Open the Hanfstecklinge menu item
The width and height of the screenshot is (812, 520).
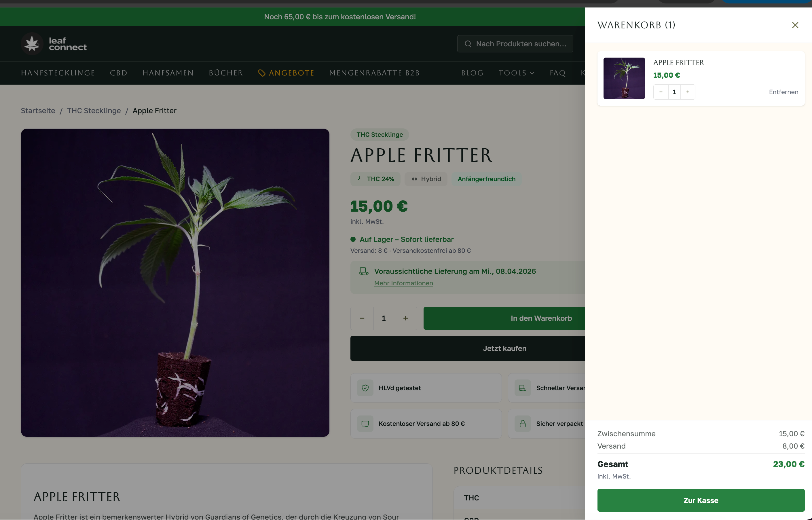[x=58, y=73]
